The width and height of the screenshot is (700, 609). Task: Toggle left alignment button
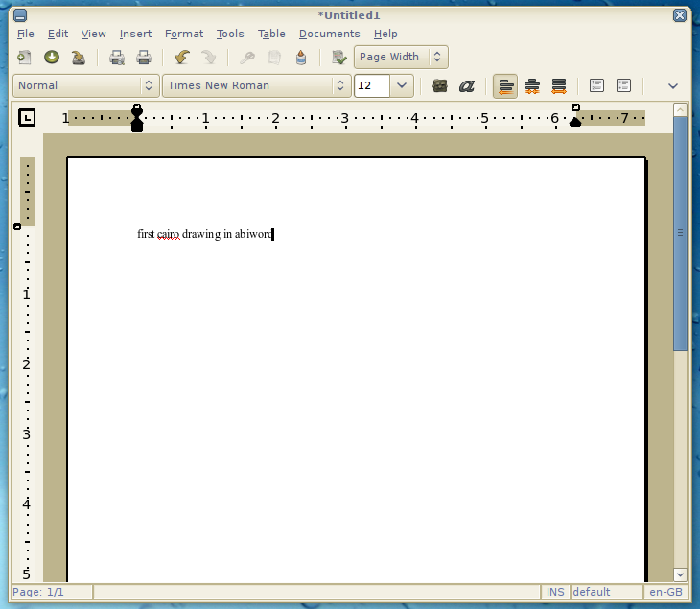505,85
